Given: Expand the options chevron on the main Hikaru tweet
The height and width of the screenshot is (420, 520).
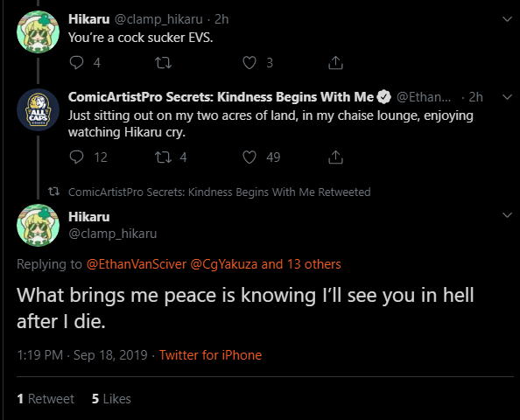Looking at the screenshot, I should tap(507, 215).
